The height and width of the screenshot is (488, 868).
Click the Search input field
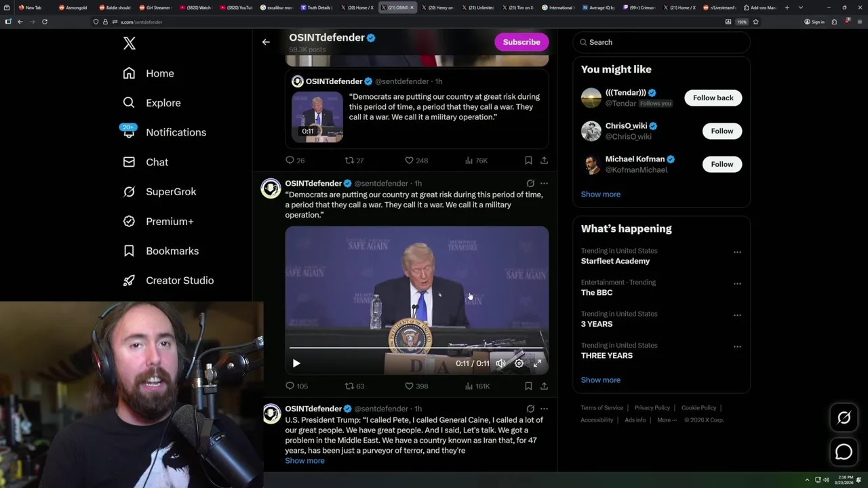tap(661, 42)
